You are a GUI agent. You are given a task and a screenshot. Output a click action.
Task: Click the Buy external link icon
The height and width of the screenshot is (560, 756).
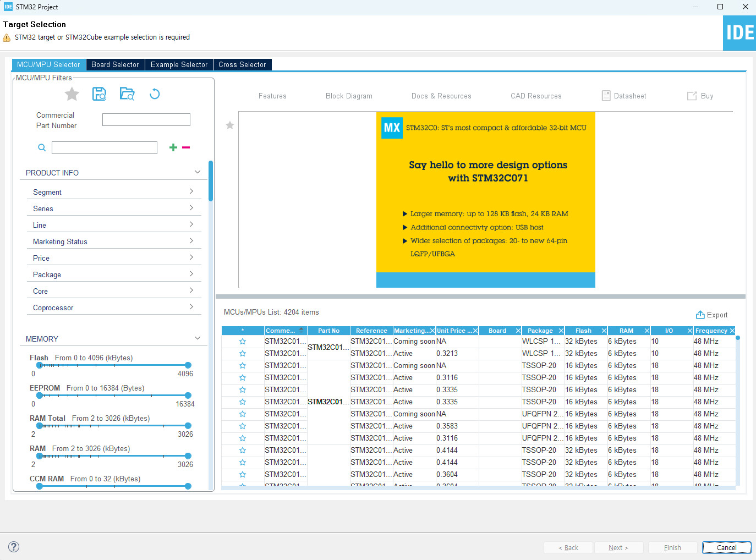pyautogui.click(x=692, y=96)
